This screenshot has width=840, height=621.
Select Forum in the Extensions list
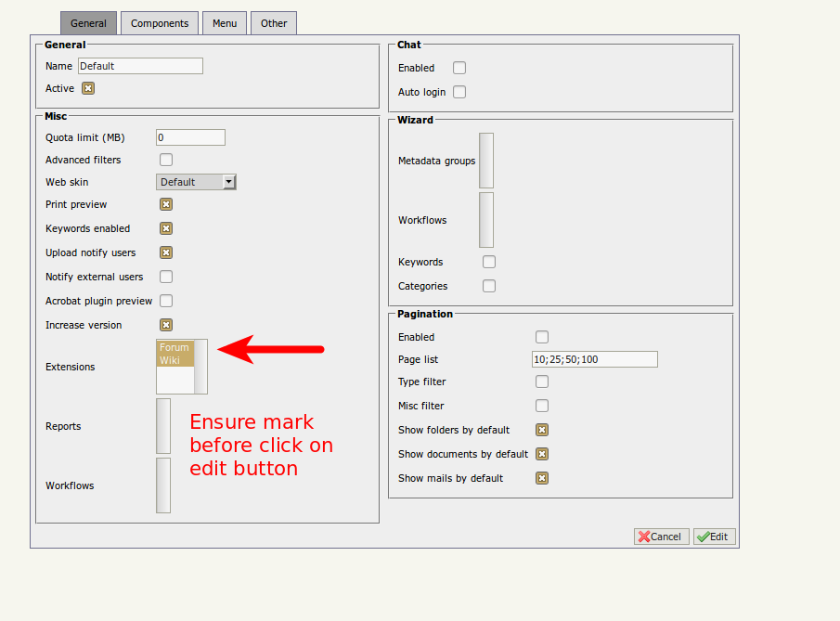click(x=174, y=348)
